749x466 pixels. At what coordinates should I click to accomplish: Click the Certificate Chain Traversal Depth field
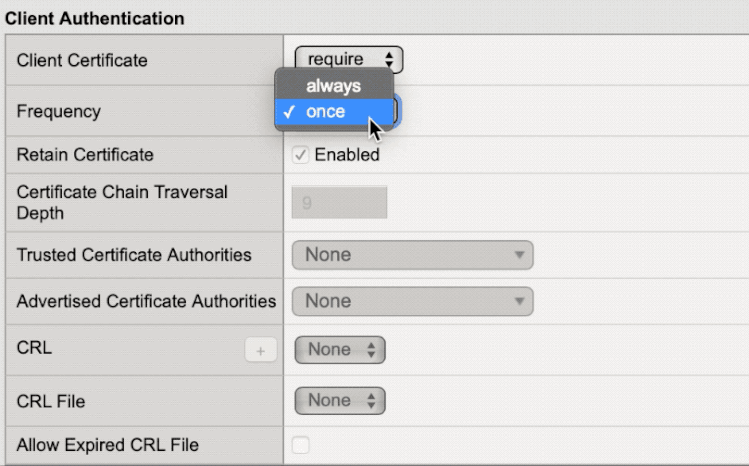tap(339, 202)
